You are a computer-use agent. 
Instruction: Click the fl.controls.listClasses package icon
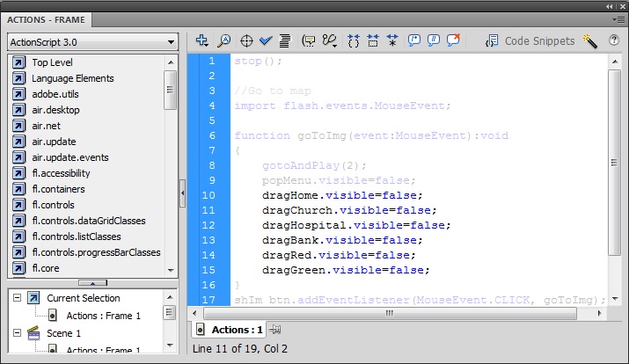18,237
